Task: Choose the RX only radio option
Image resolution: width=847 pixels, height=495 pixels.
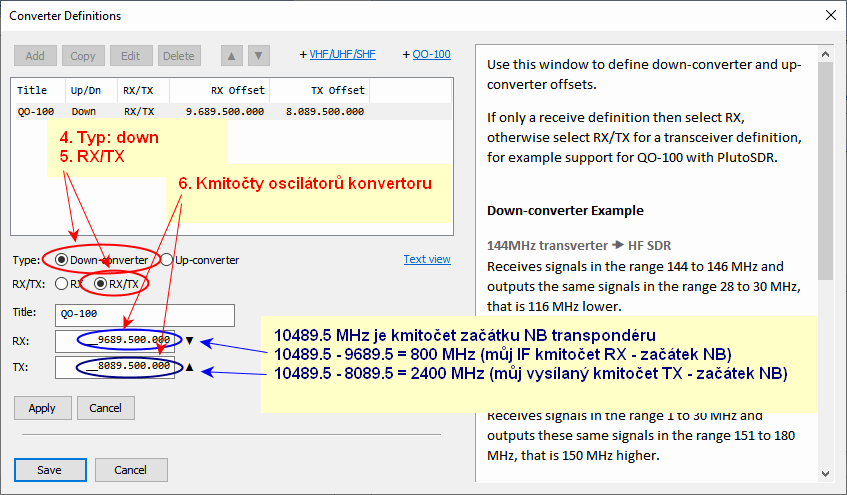Action: point(62,284)
